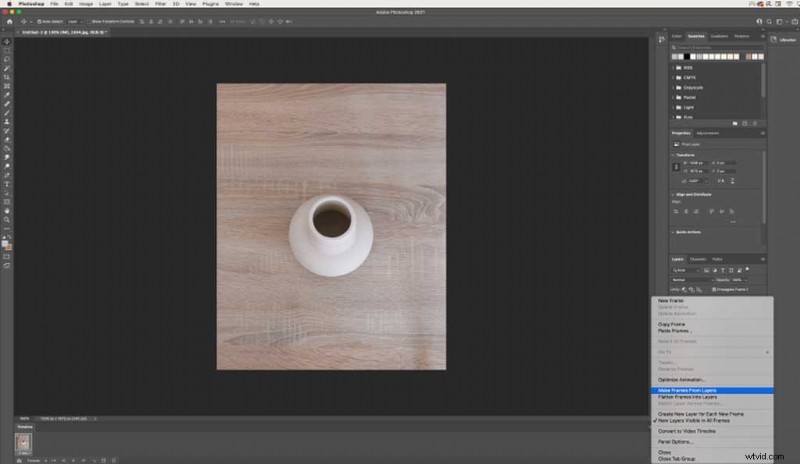The width and height of the screenshot is (800, 464).
Task: Expand the CMYK swatch folder
Action: tap(673, 78)
